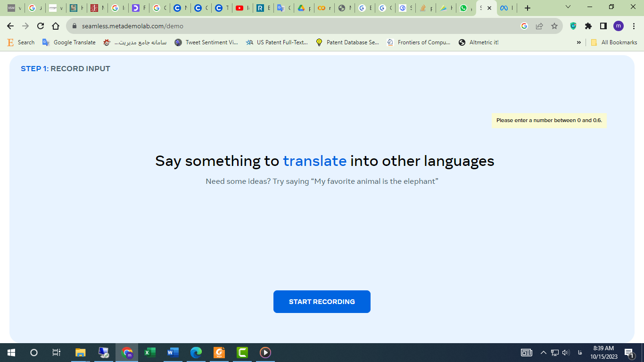Open Word from the taskbar
The height and width of the screenshot is (362, 644).
pos(173,353)
